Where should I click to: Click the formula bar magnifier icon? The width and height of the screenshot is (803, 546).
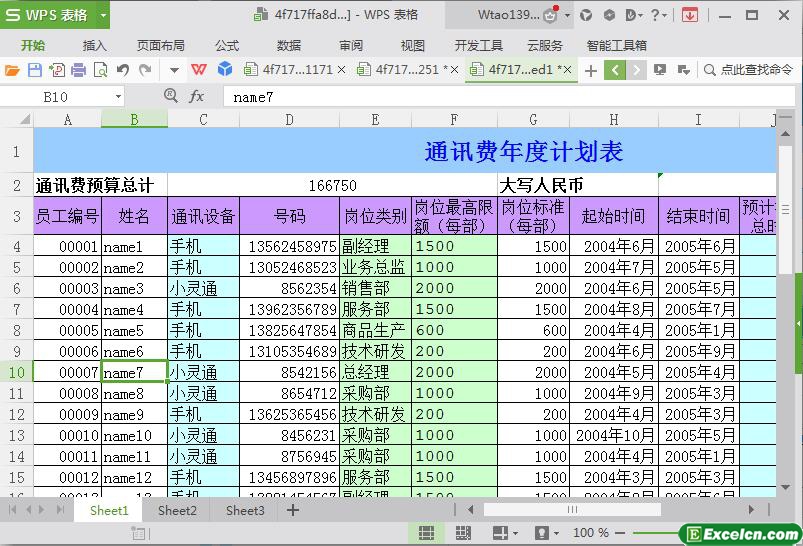pos(171,96)
